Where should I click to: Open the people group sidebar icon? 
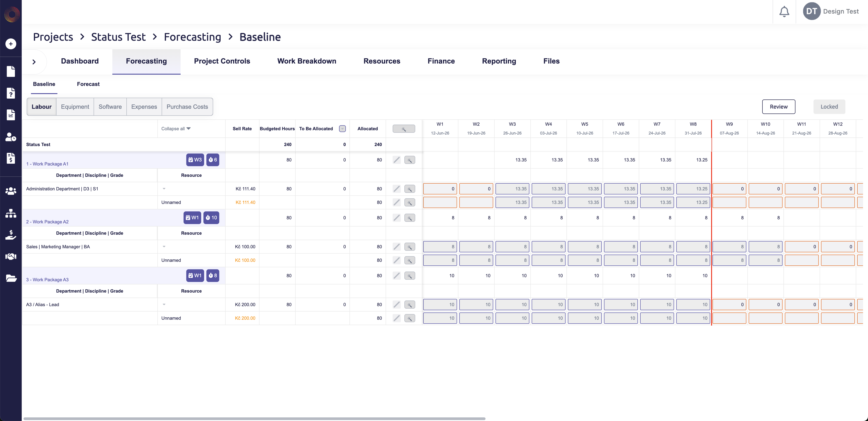tap(11, 191)
